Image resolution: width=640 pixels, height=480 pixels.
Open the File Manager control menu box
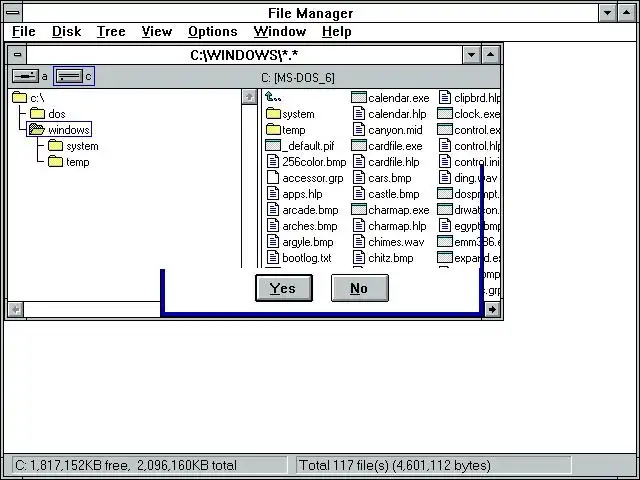click(x=13, y=13)
